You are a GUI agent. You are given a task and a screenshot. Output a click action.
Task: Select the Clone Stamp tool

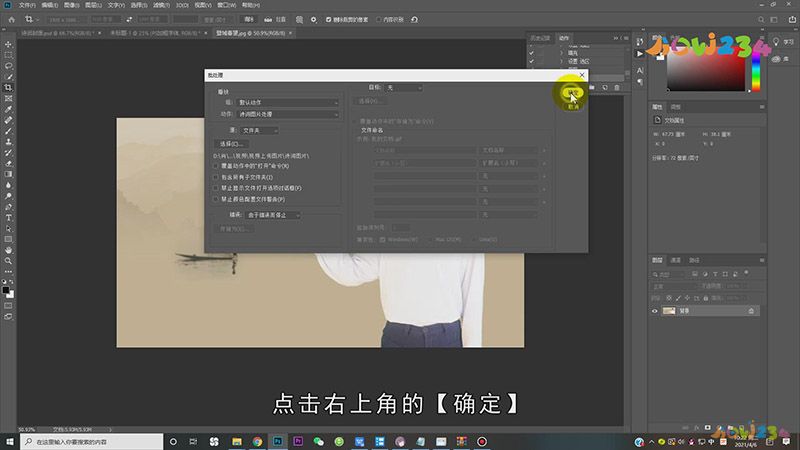(x=8, y=142)
